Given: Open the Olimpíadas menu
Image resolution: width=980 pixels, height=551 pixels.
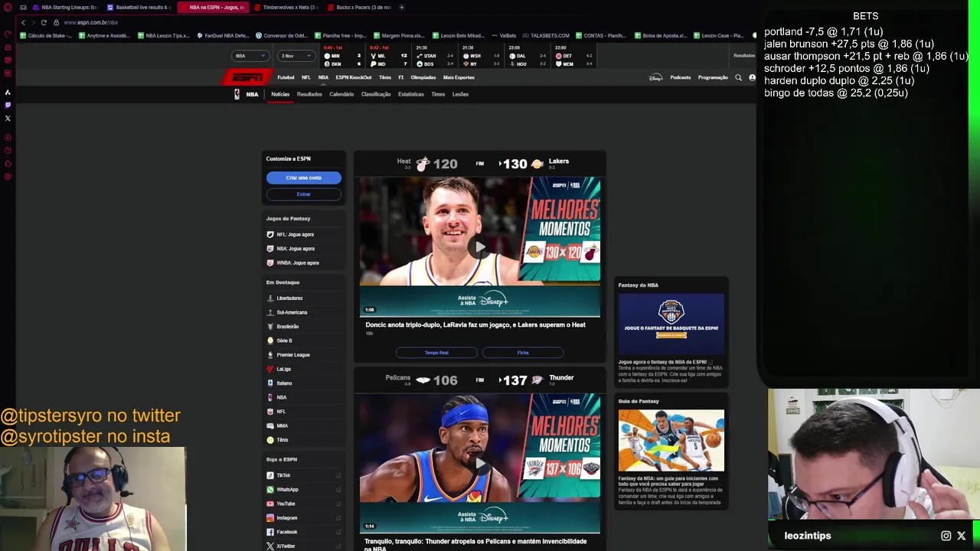Looking at the screenshot, I should point(423,77).
